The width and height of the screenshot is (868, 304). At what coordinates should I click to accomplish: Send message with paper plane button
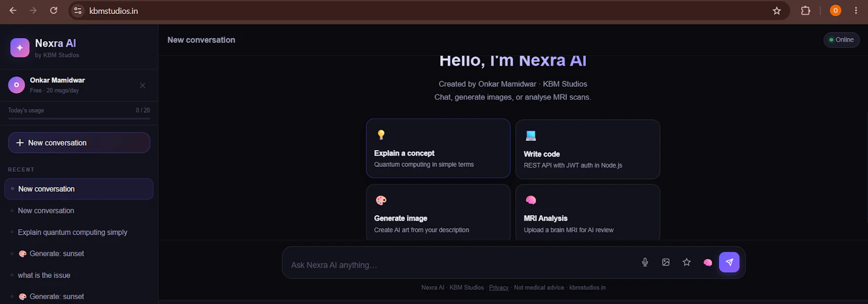tap(729, 262)
